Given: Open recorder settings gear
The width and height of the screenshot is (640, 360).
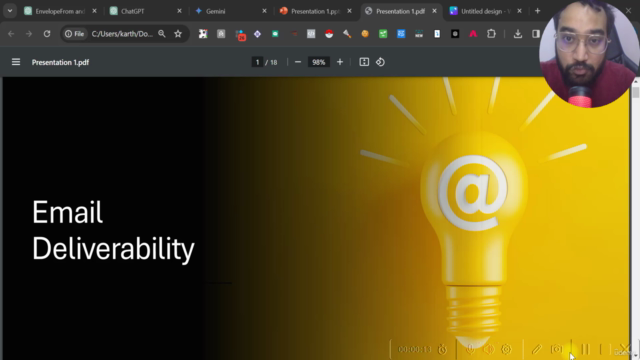Looking at the screenshot, I should point(506,349).
